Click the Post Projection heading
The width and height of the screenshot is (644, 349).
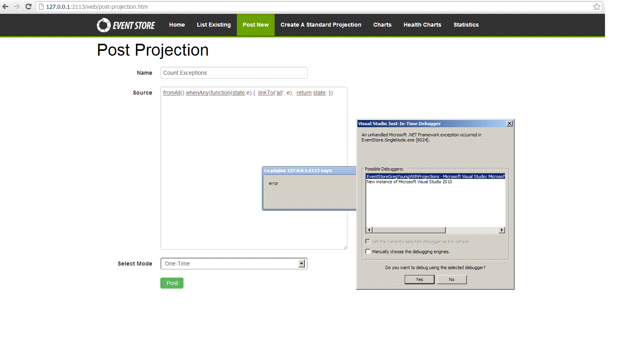coord(153,50)
